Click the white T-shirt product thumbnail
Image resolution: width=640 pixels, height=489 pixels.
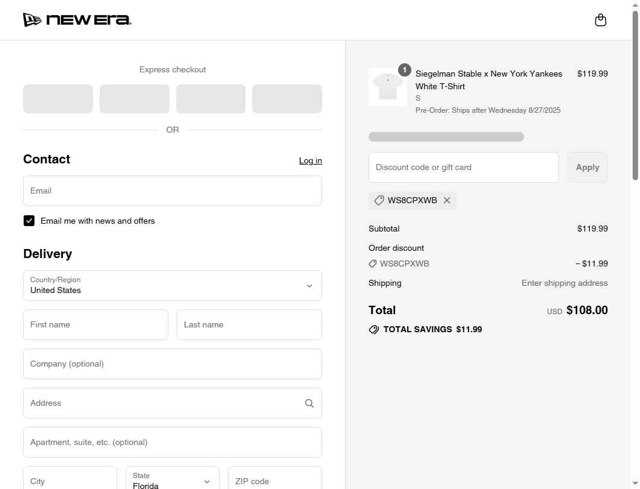click(387, 87)
